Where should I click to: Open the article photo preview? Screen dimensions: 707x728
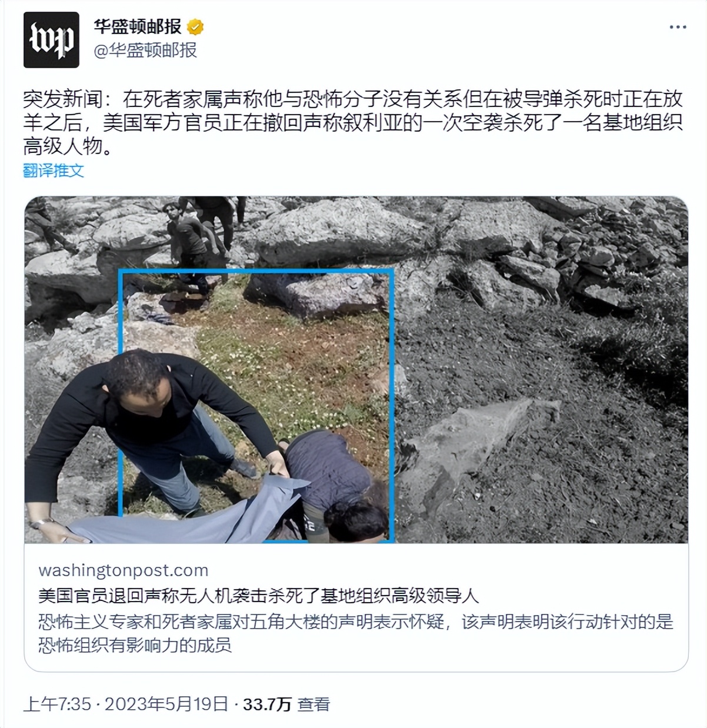(x=356, y=369)
